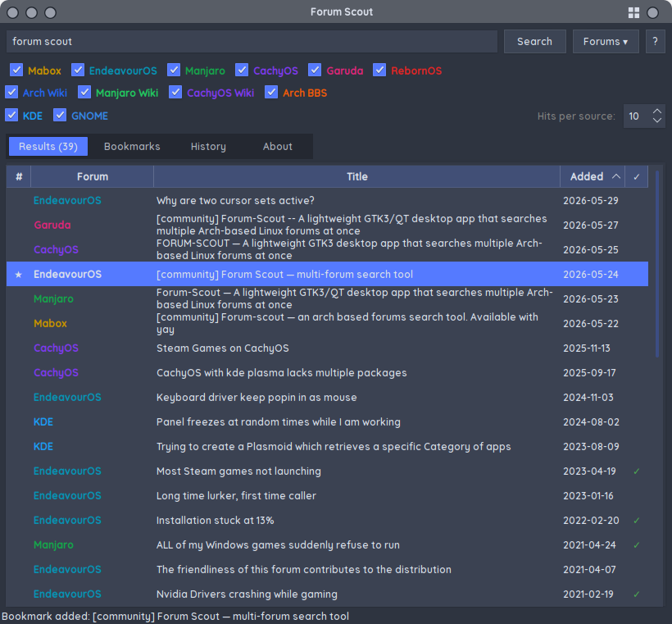Select the CachyOS FORUM-SCOUT result row
This screenshot has width=672, height=624.
click(327, 249)
